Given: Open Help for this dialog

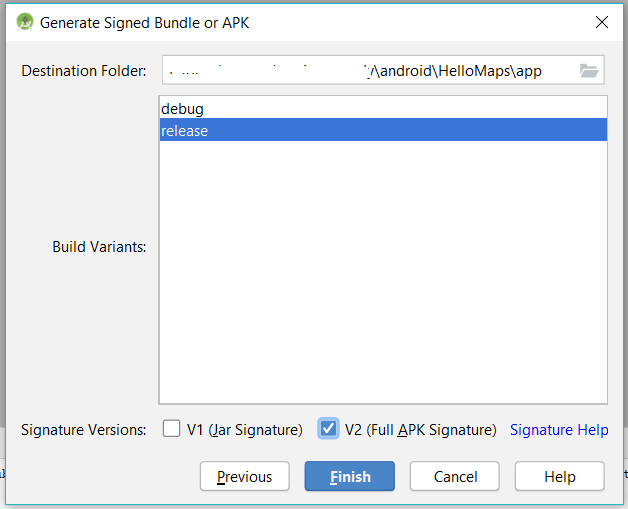Looking at the screenshot, I should point(560,476).
